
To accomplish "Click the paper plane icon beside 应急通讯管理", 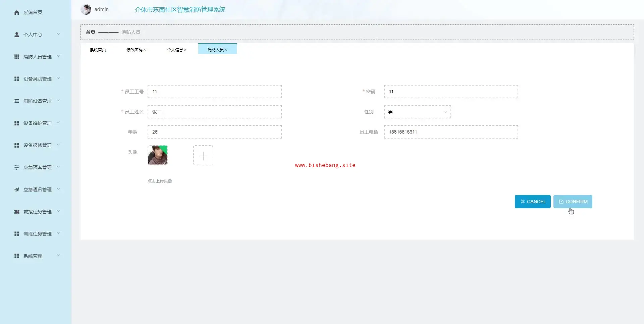I will 17,190.
